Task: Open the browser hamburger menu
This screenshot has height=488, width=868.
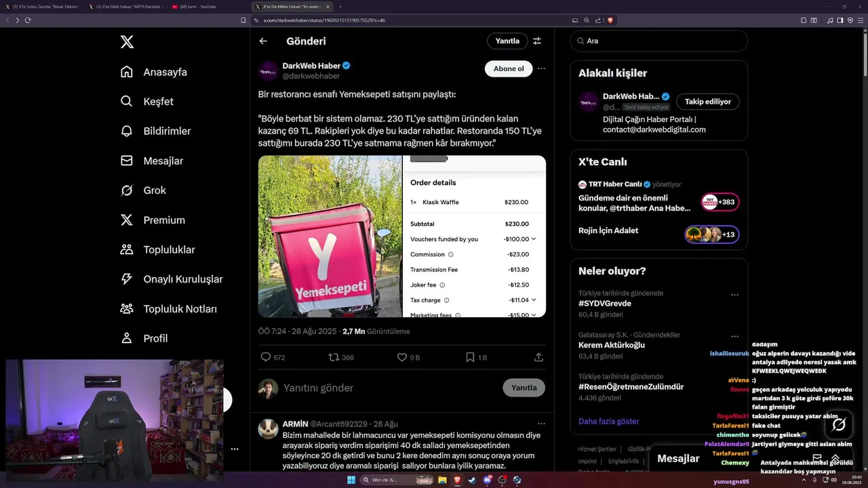Action: coord(861,20)
